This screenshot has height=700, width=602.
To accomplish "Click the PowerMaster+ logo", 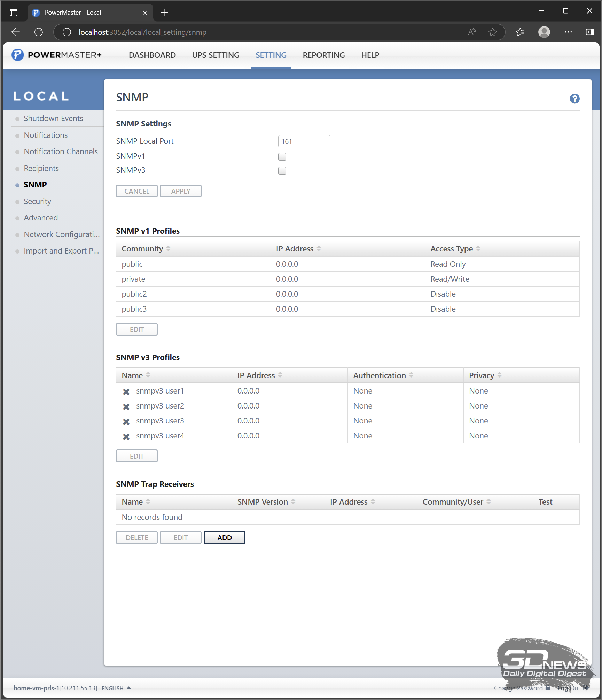I will (56, 55).
